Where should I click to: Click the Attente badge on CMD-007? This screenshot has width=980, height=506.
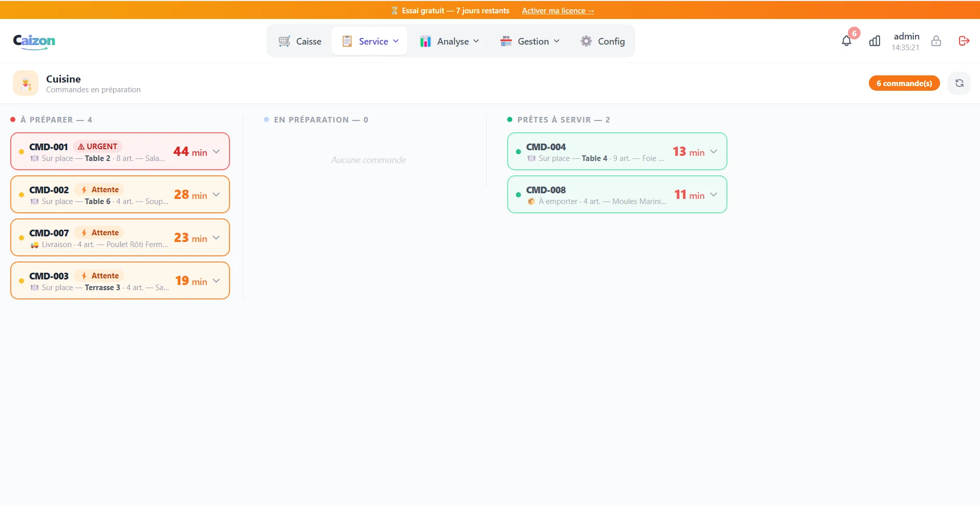click(99, 233)
